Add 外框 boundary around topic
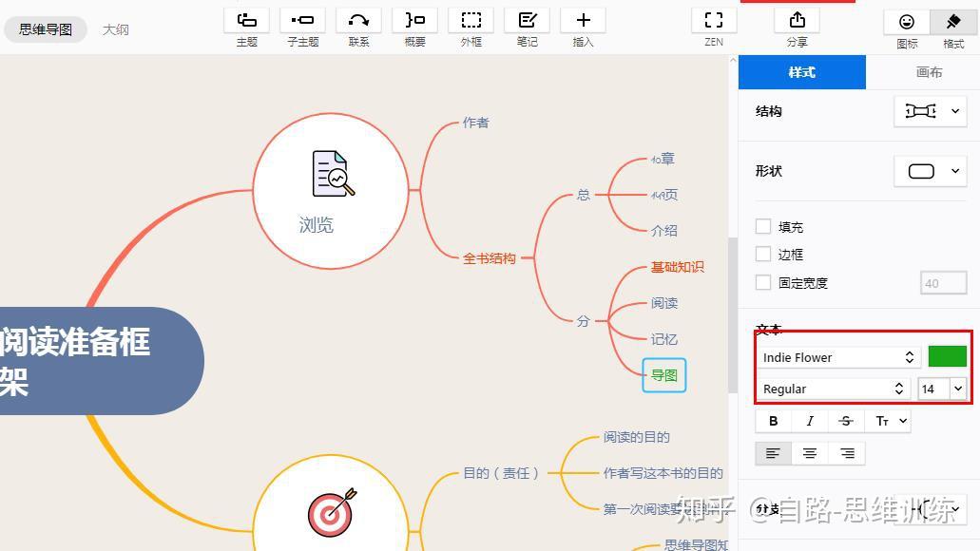The height and width of the screenshot is (551, 980). pos(471,21)
